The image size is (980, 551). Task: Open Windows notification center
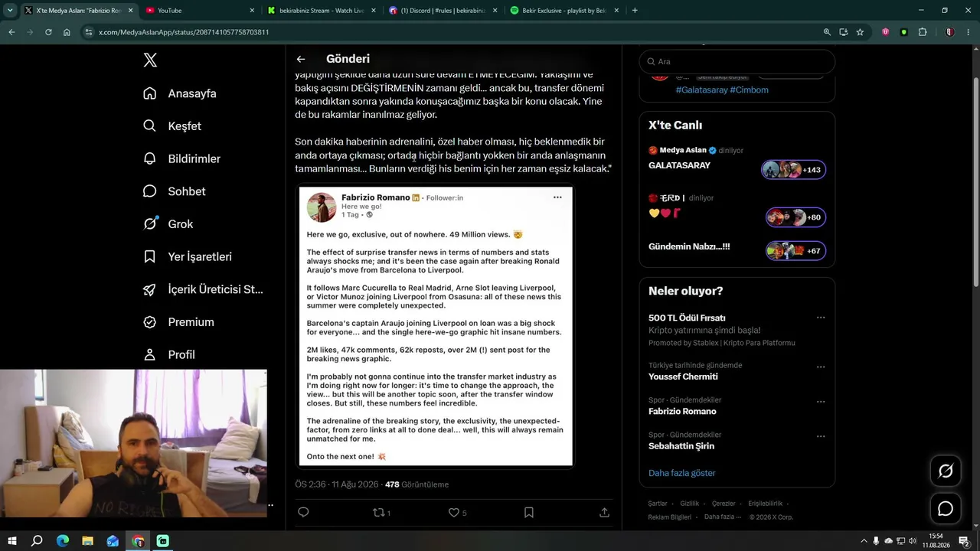pos(964,541)
